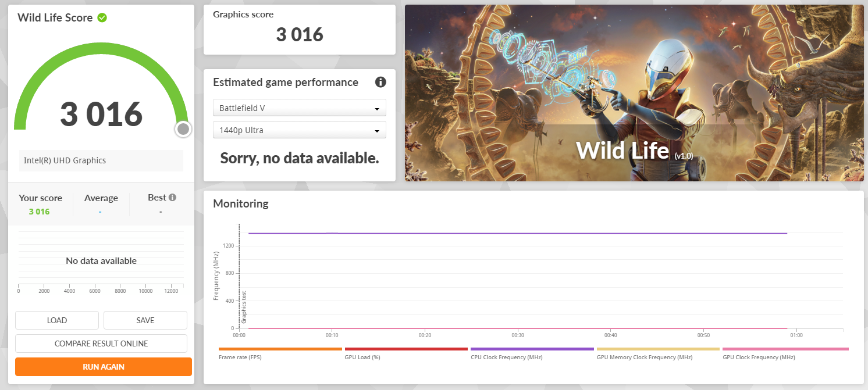Click the Best column heading
This screenshot has height=390, width=868.
[x=157, y=198]
